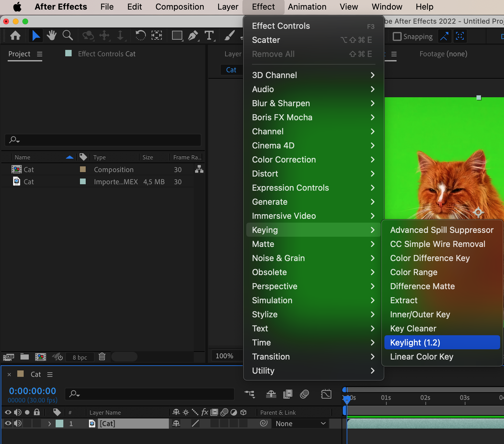Click the current timecode 0:00:00:00

33,391
